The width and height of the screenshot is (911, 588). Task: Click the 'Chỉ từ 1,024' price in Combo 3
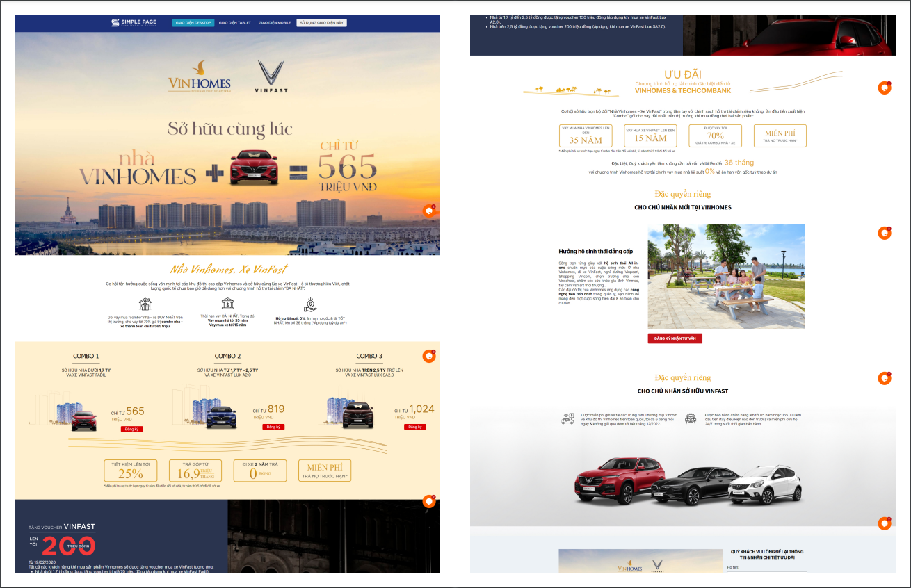[414, 410]
